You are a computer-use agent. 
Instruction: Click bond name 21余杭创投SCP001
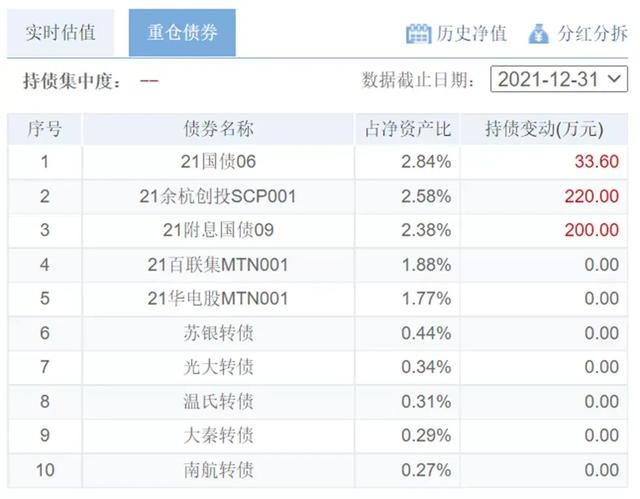tap(218, 196)
